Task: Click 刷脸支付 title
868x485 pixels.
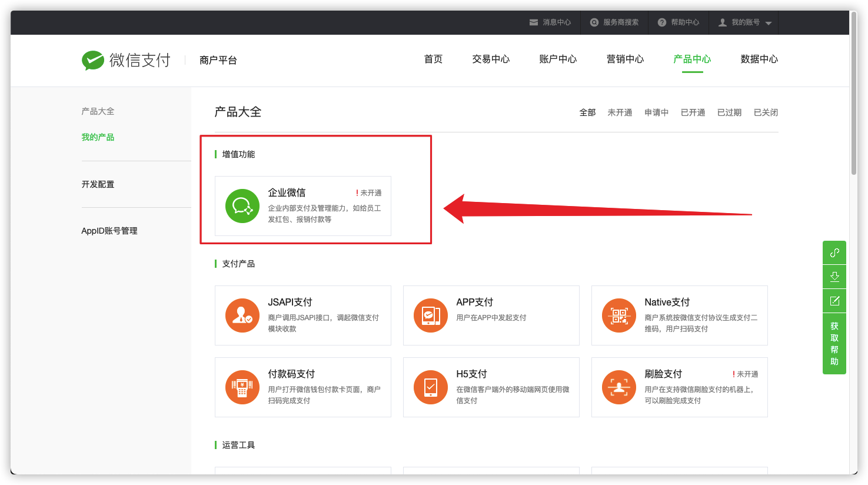Action: pos(663,374)
